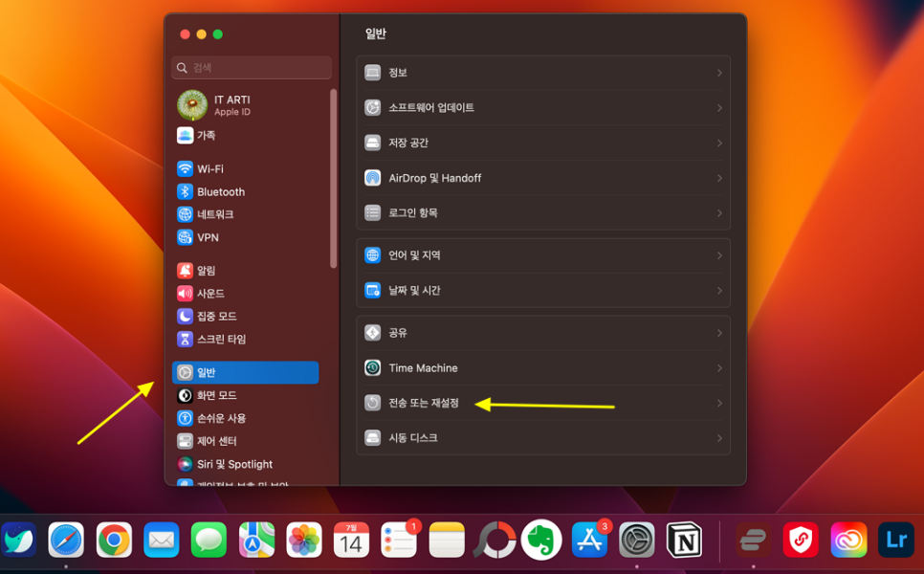Click the 언어 및 지역 globe icon
The width and height of the screenshot is (924, 574).
click(372, 255)
